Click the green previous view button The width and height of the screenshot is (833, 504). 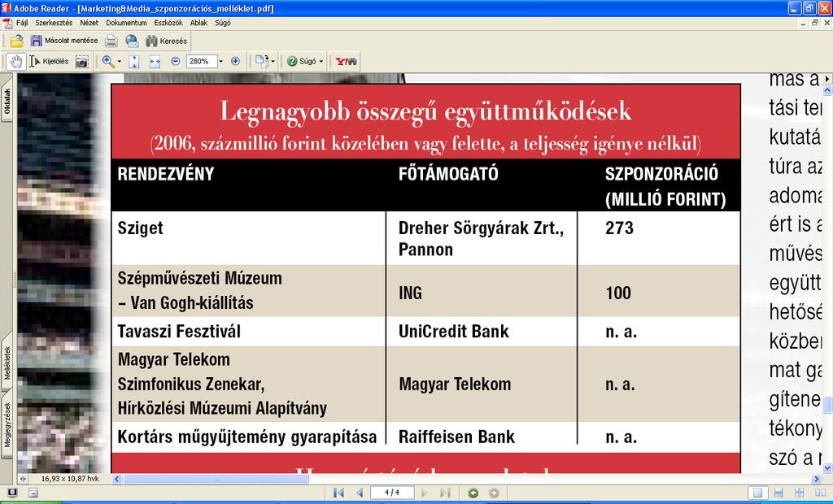[x=473, y=493]
